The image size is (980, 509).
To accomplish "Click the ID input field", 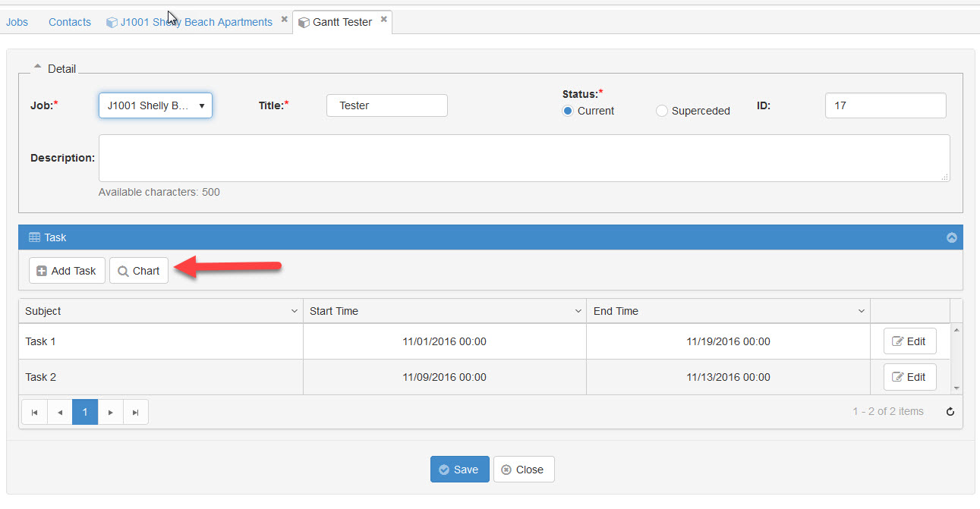I will click(886, 105).
